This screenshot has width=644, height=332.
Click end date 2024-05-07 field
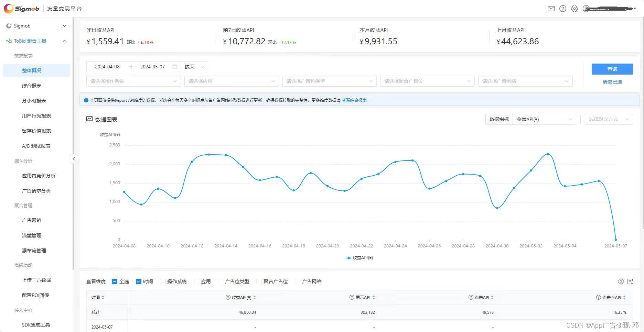pos(152,67)
